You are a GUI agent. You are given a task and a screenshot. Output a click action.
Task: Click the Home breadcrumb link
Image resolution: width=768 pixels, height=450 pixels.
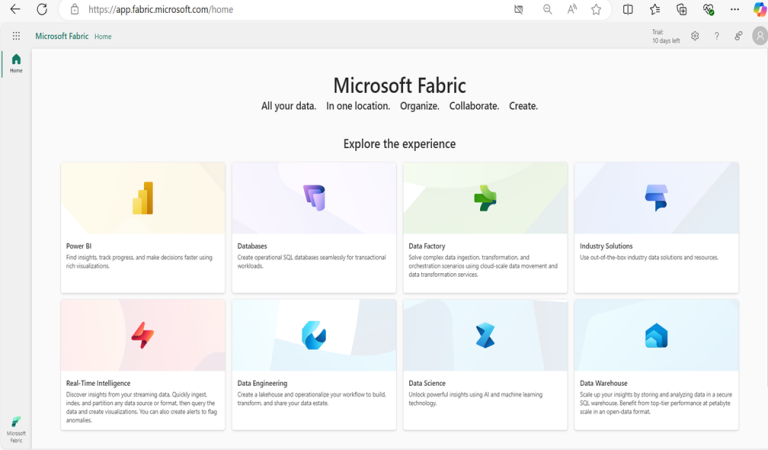[x=103, y=37]
